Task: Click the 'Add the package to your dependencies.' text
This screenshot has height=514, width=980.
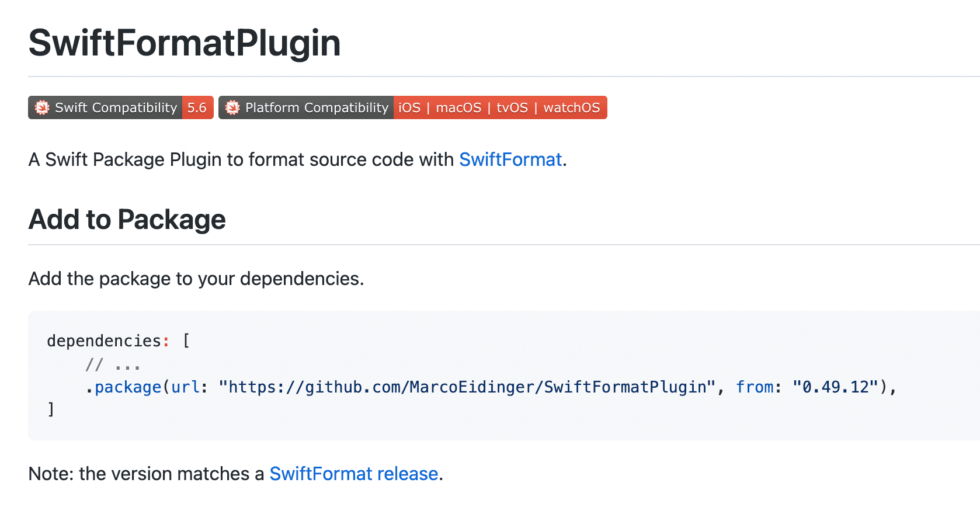Action: pyautogui.click(x=196, y=279)
